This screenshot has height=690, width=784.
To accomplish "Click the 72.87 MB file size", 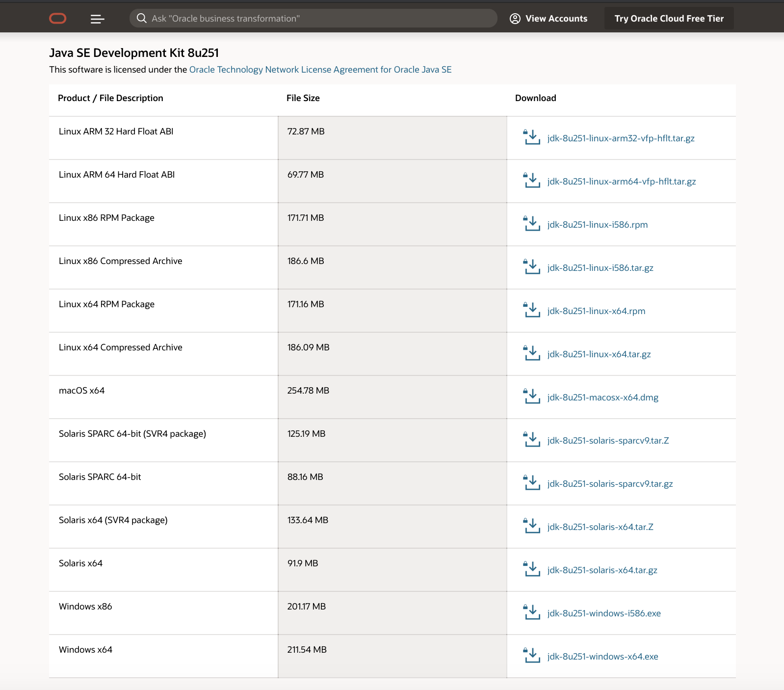I will coord(306,132).
